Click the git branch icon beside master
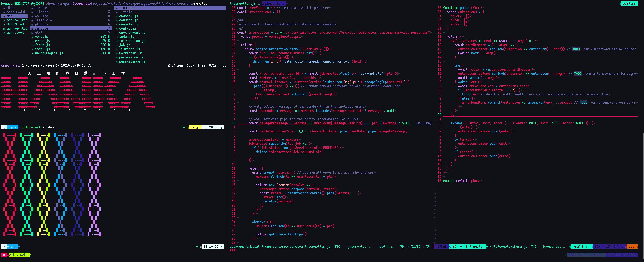The width and height of the screenshot is (644, 262). tap(470, 246)
